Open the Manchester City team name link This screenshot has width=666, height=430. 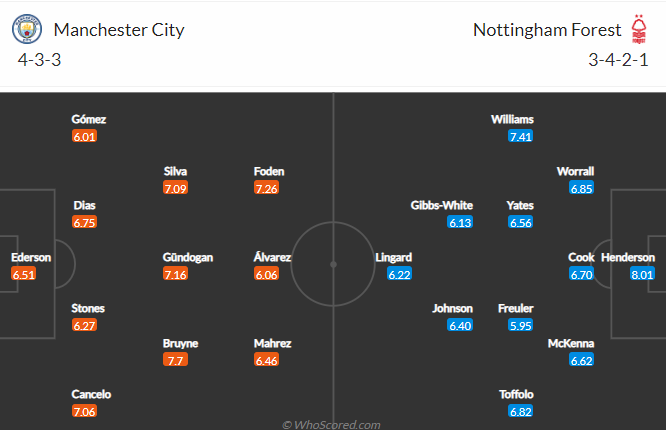tap(119, 30)
